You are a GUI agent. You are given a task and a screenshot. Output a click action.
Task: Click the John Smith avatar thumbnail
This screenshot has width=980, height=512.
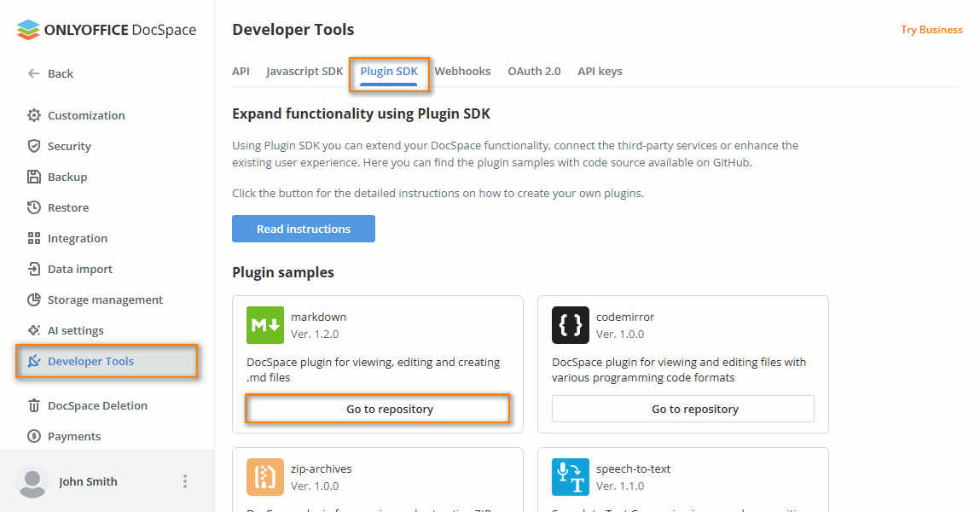pos(32,481)
